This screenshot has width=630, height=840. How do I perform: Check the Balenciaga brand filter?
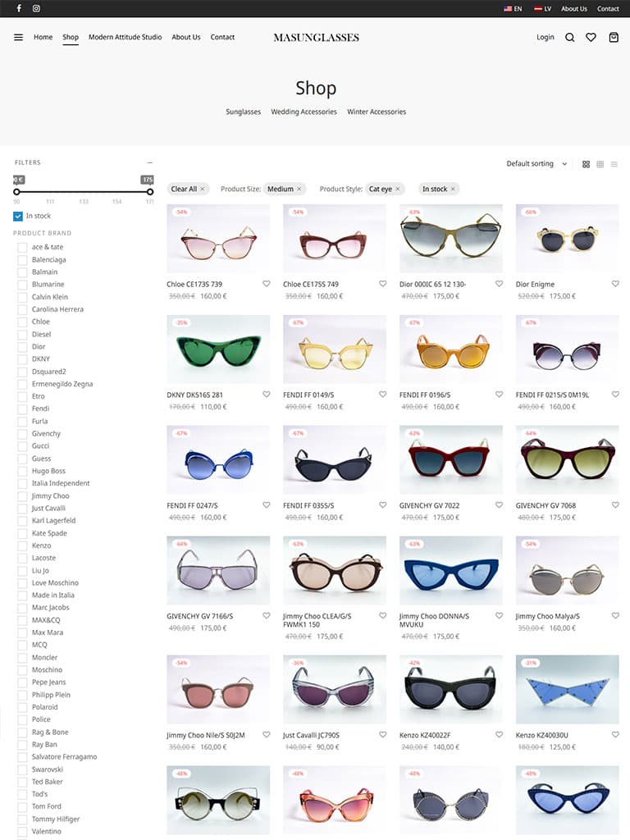tap(22, 260)
